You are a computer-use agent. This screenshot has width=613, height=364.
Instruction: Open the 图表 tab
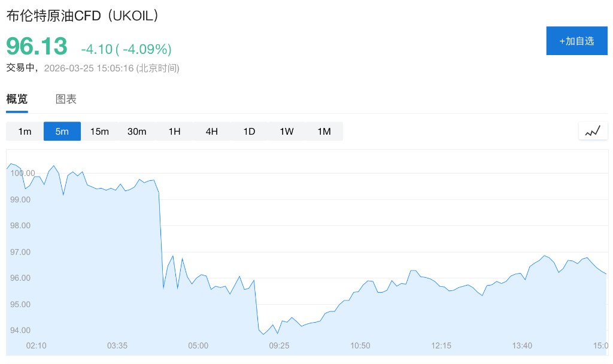pos(66,99)
